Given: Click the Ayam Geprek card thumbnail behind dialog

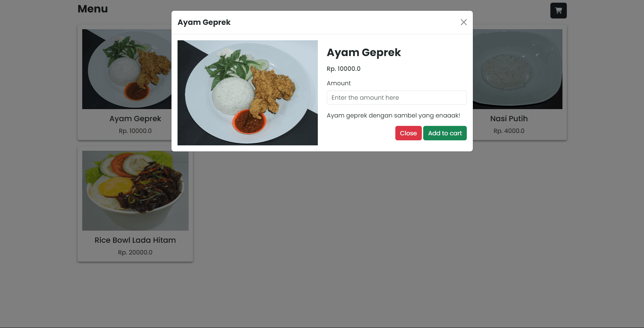Looking at the screenshot, I should tap(127, 69).
